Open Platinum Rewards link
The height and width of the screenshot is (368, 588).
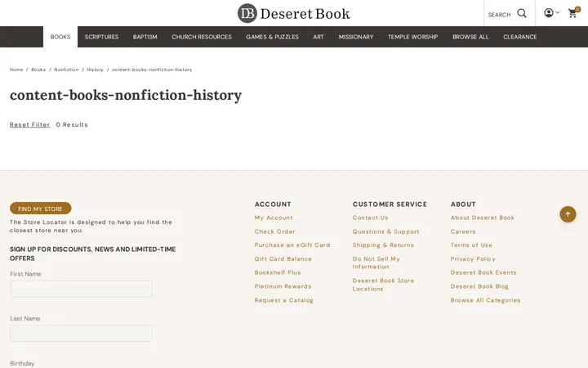(x=283, y=286)
